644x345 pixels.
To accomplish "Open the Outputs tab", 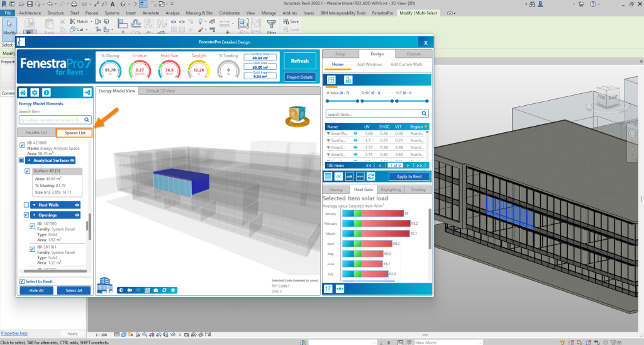I will [414, 54].
